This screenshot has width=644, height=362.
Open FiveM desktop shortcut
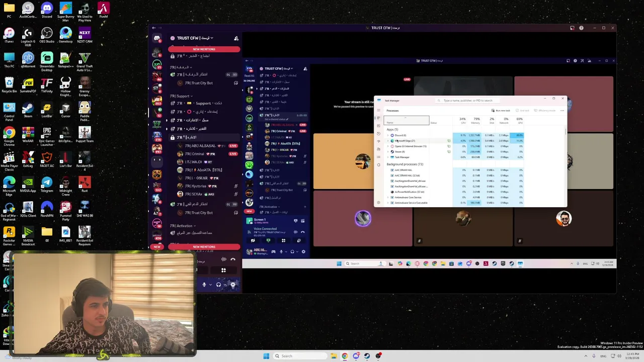coord(103,11)
